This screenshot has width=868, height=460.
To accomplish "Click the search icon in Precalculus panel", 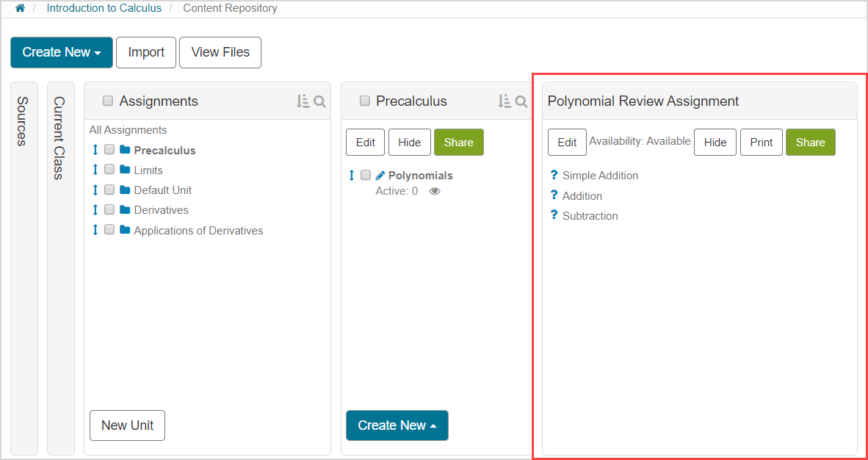I will 521,101.
